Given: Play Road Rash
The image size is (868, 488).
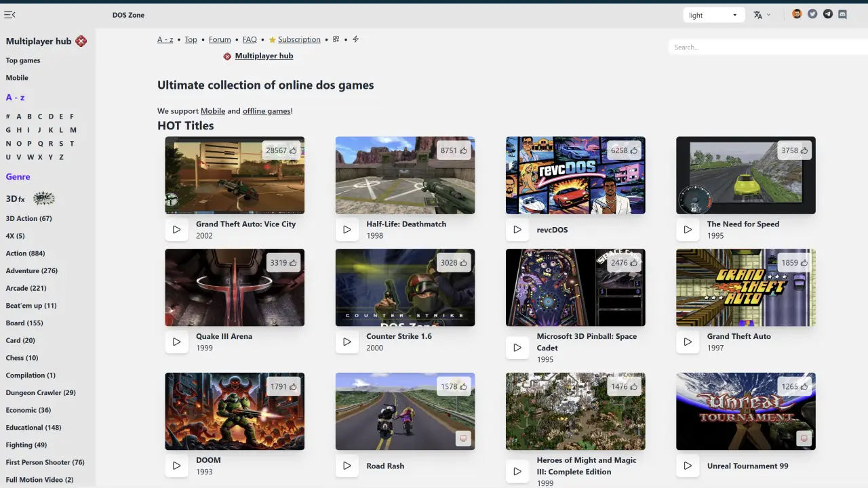Looking at the screenshot, I should (x=347, y=466).
